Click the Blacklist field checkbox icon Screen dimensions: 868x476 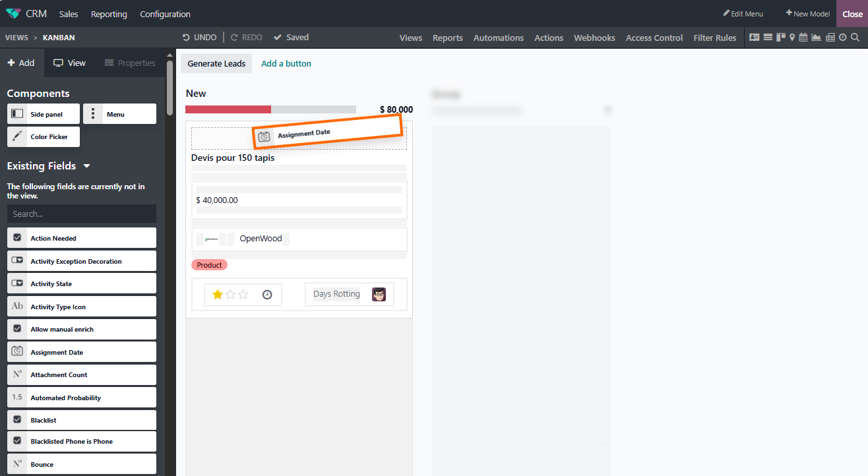(x=18, y=420)
